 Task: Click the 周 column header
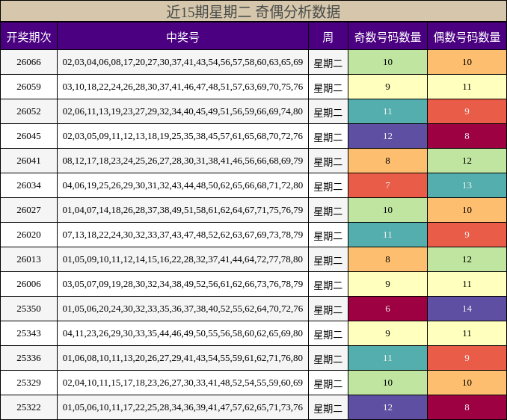328,37
